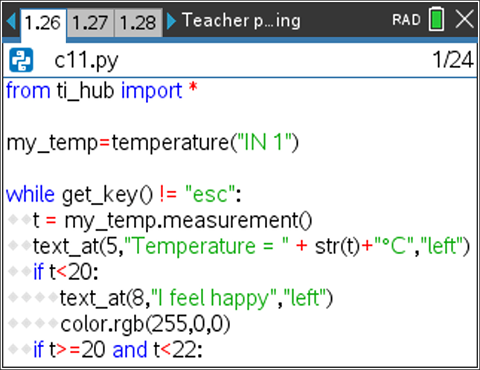Viewport: 480px width, 370px height.
Task: Click the 'if t<20:' line
Action: pos(66,272)
